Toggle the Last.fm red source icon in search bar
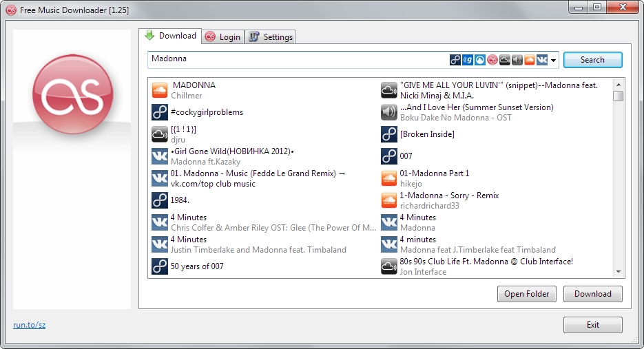The width and height of the screenshot is (644, 349). (x=492, y=60)
